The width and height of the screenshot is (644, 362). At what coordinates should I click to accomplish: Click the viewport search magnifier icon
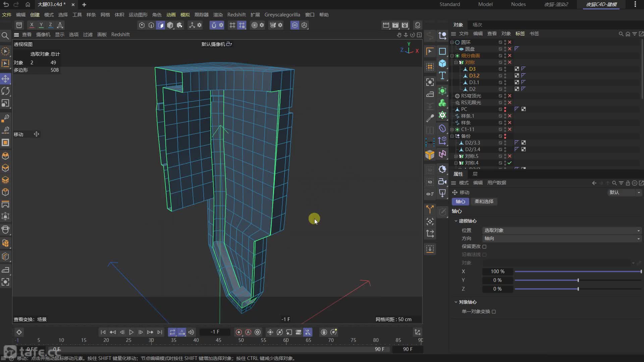(x=5, y=36)
